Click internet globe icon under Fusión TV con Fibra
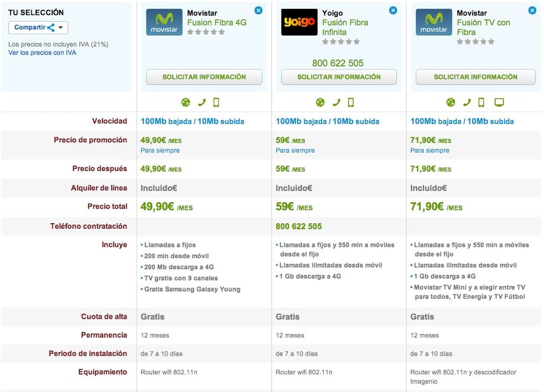This screenshot has height=392, width=544. click(x=451, y=102)
